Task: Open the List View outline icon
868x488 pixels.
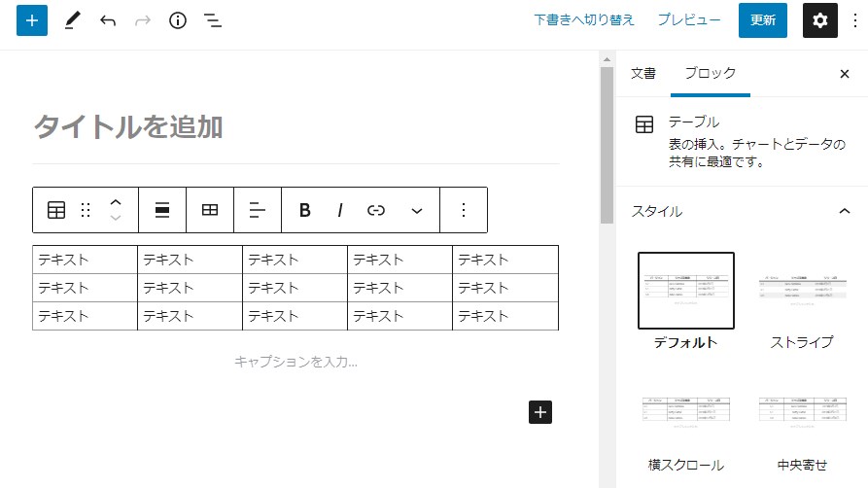Action: (x=213, y=20)
